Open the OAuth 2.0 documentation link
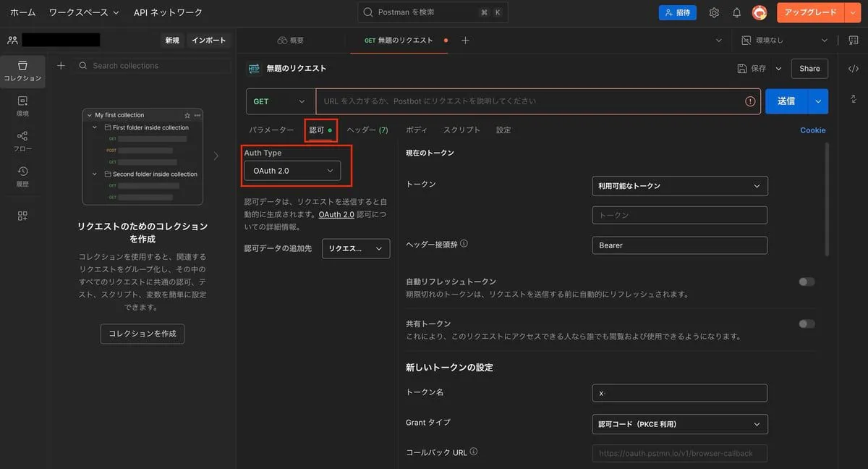 pyautogui.click(x=336, y=215)
